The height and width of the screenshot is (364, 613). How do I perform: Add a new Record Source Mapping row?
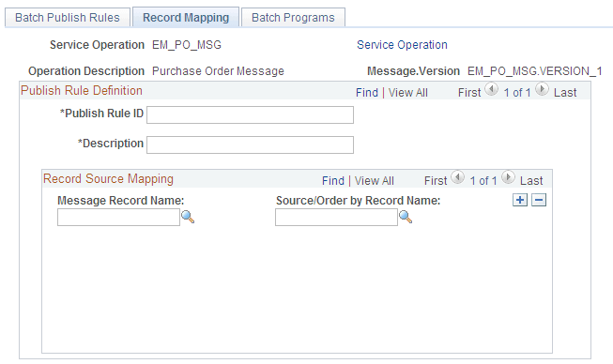coord(520,200)
